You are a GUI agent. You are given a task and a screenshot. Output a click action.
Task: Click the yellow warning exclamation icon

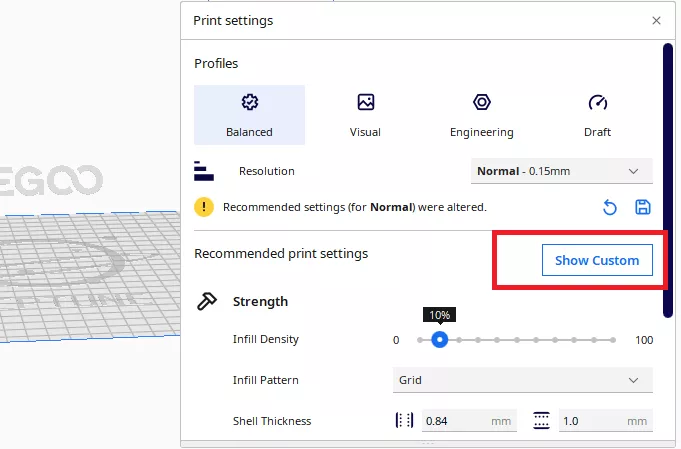(x=204, y=207)
